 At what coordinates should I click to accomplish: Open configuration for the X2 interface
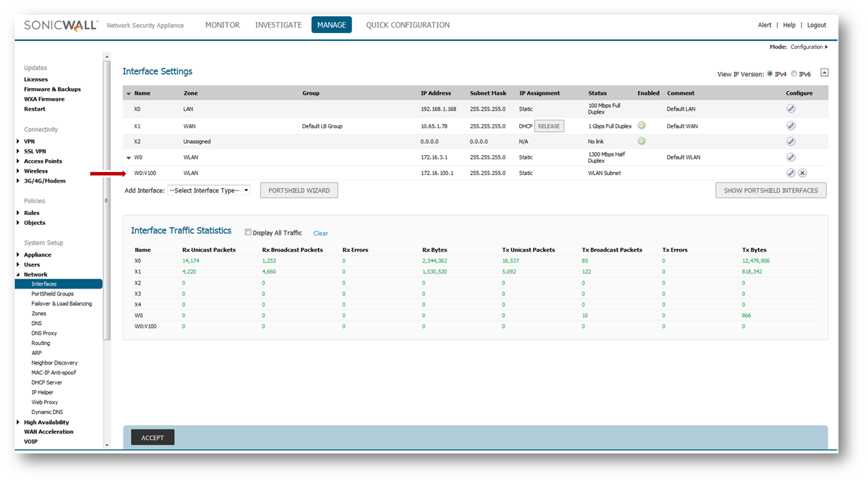click(x=790, y=142)
